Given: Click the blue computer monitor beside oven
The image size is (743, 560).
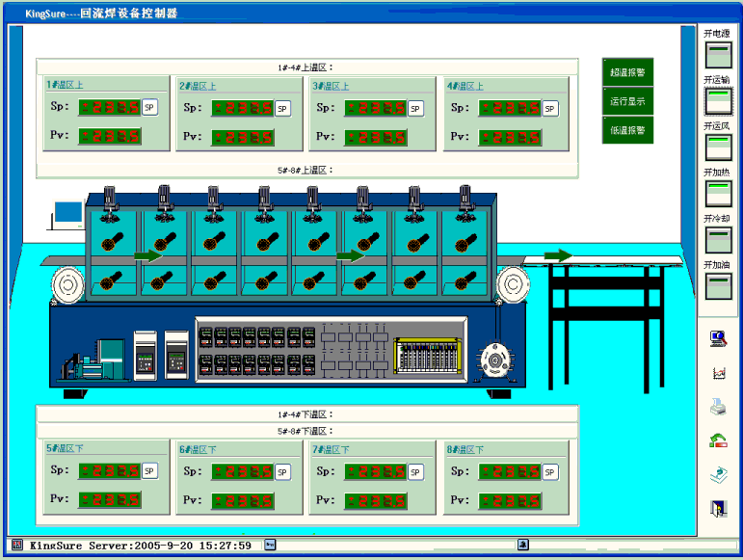Looking at the screenshot, I should pyautogui.click(x=67, y=213).
